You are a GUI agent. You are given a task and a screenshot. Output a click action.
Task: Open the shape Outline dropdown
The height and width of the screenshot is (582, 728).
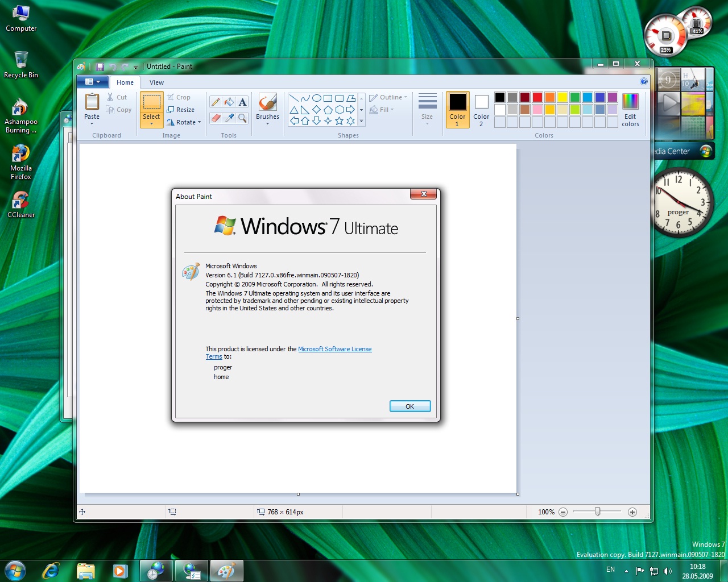pos(388,97)
